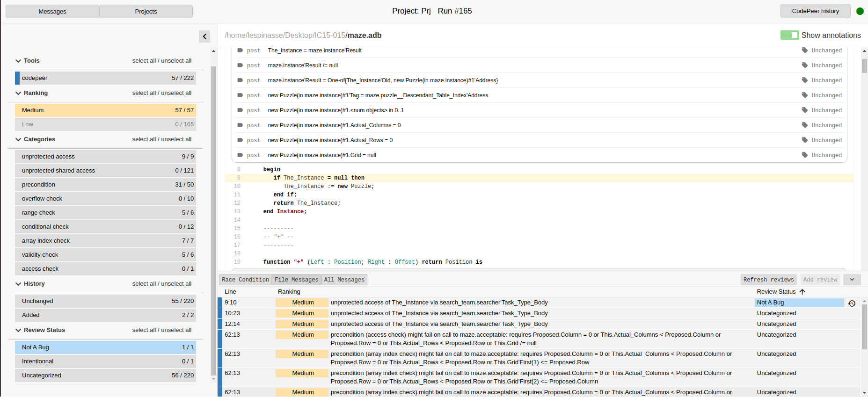Collapse the Categories section
This screenshot has width=868, height=397.
pyautogui.click(x=19, y=139)
